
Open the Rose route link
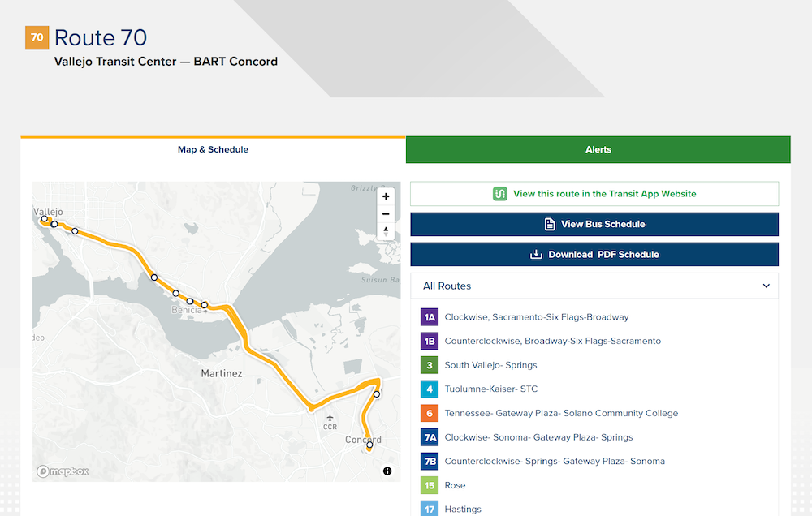coord(455,485)
